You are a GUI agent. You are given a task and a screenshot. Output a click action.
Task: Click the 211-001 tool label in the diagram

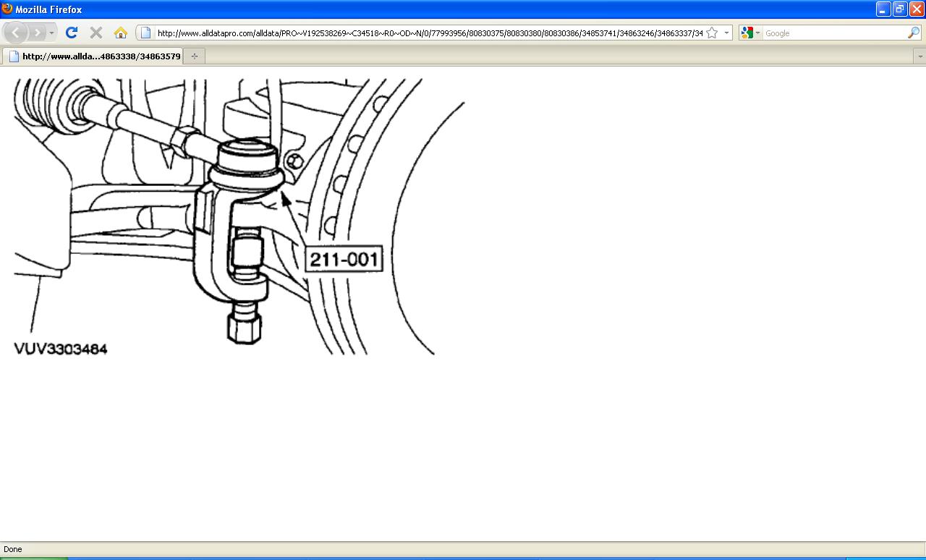[x=344, y=259]
